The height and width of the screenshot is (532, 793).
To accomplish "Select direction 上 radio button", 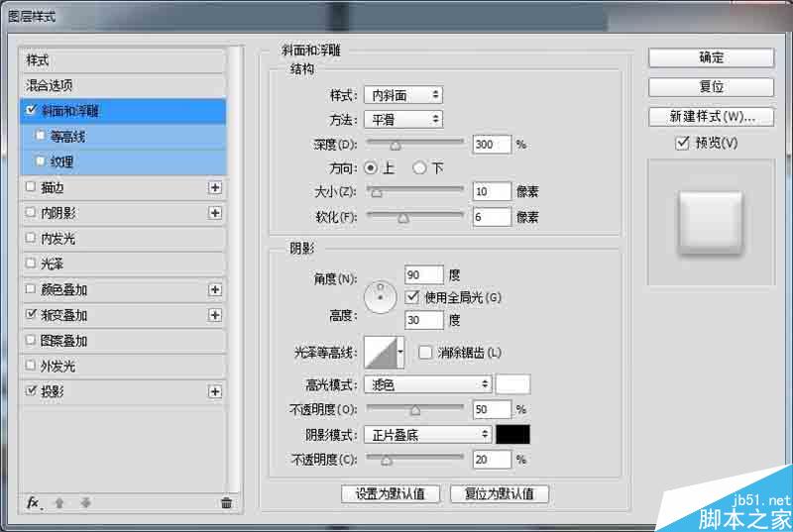I will [x=371, y=167].
